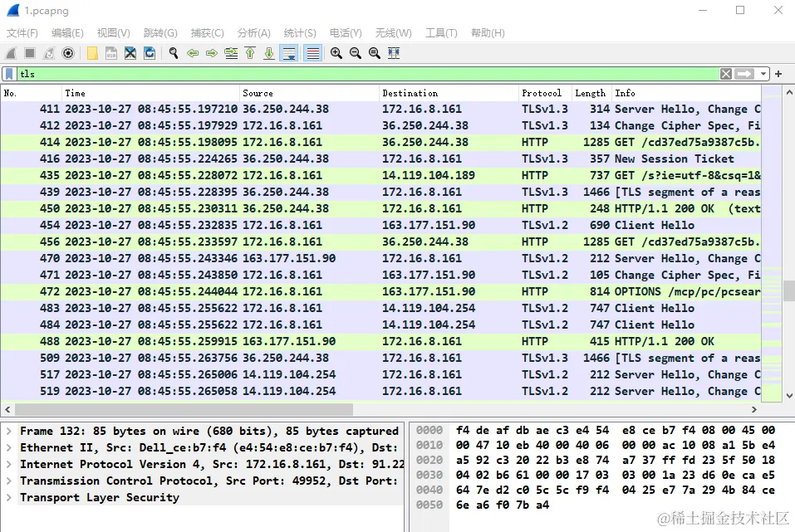The image size is (795, 532).
Task: Sort by the Info column header
Action: point(686,93)
